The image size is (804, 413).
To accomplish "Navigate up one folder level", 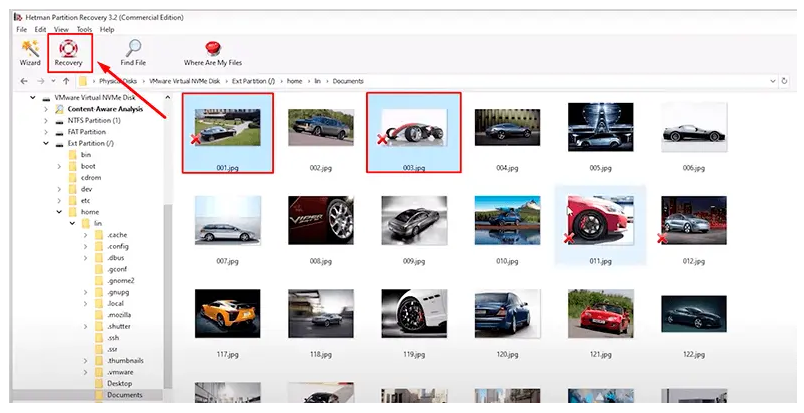I will click(66, 81).
